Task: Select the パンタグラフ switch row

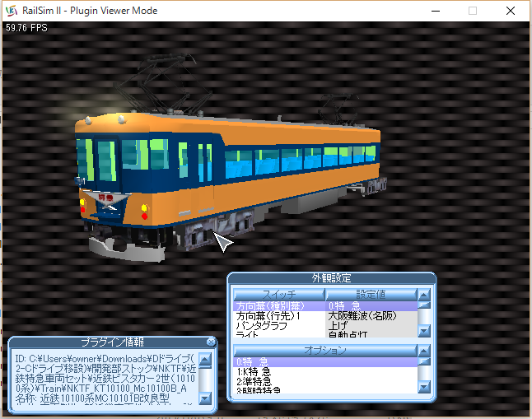Action: (279, 326)
